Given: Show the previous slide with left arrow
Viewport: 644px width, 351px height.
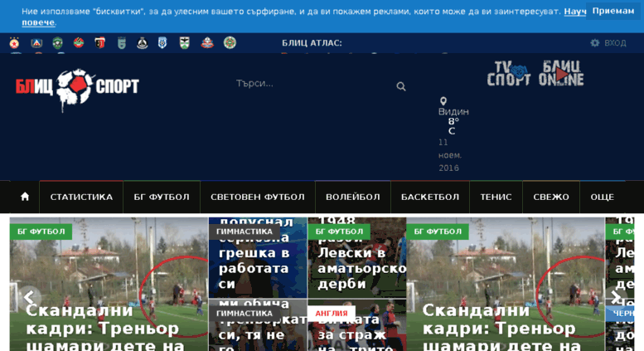Looking at the screenshot, I should coord(30,297).
